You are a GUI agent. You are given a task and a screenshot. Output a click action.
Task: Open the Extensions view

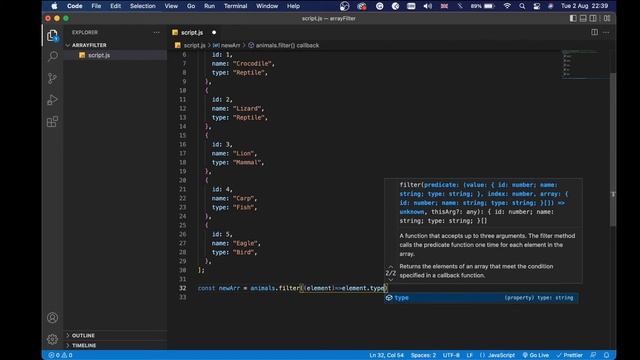click(52, 122)
